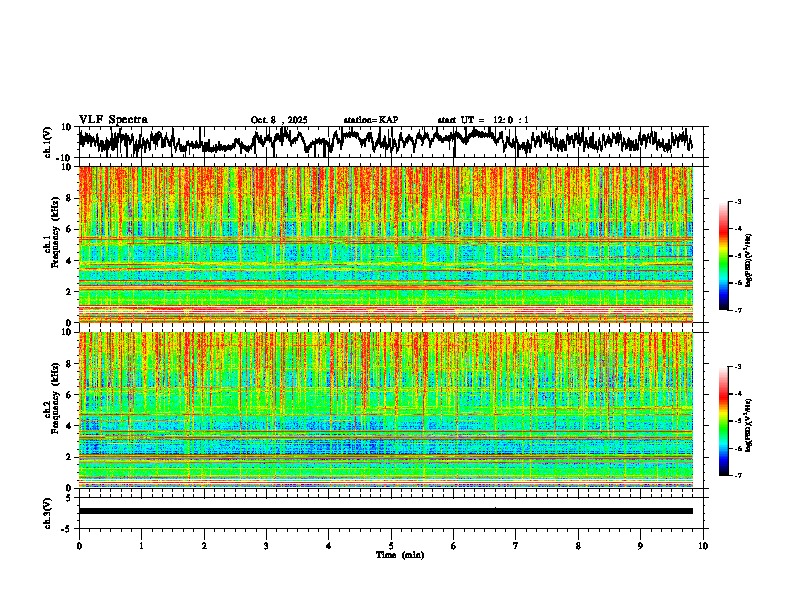Click the '10' time axis tick label
Viewport: 792px width, 612px height.
coord(703,546)
